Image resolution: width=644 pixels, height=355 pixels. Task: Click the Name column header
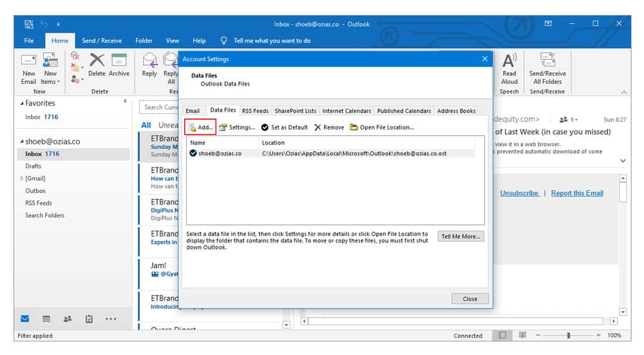click(x=223, y=142)
